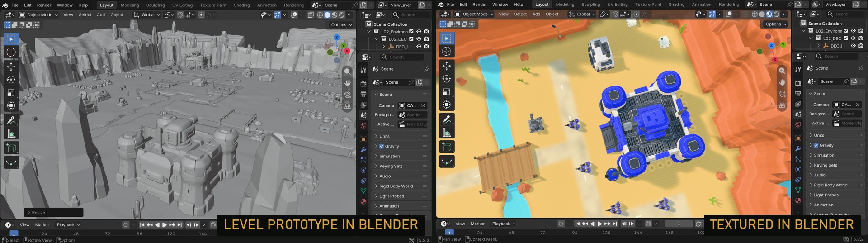Uncheck L02_DEC collection in the prototype outliner
Viewport: 868px width, 243px height.
(x=411, y=39)
